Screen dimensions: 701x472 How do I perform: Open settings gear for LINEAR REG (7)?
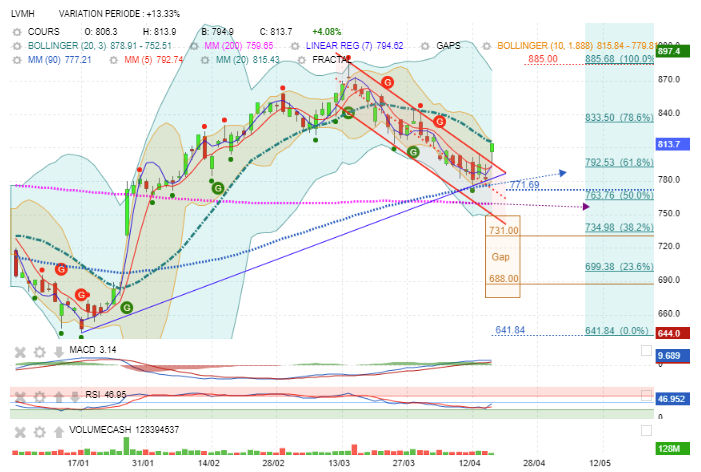click(x=295, y=46)
